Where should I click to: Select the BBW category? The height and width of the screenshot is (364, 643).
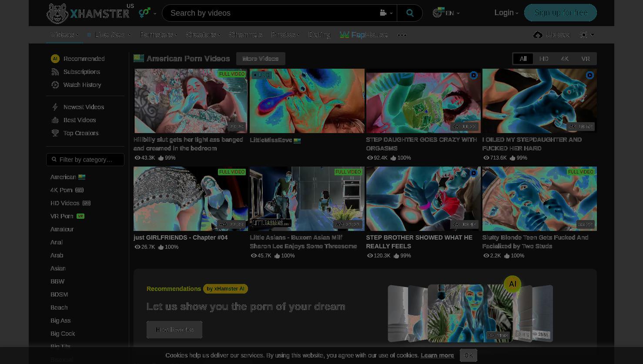(57, 281)
